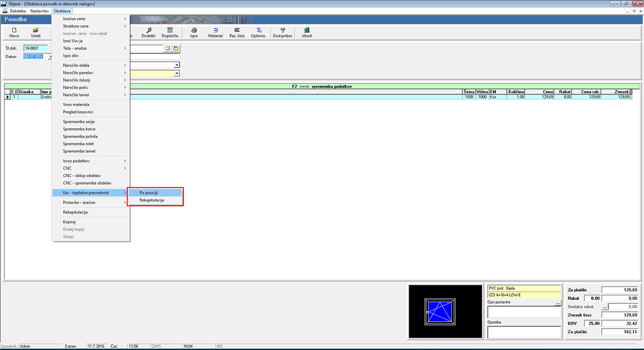Image resolution: width=644 pixels, height=350 pixels.
Task: Click the ellipsis button next to Dodatni rabat
Action: (x=604, y=307)
